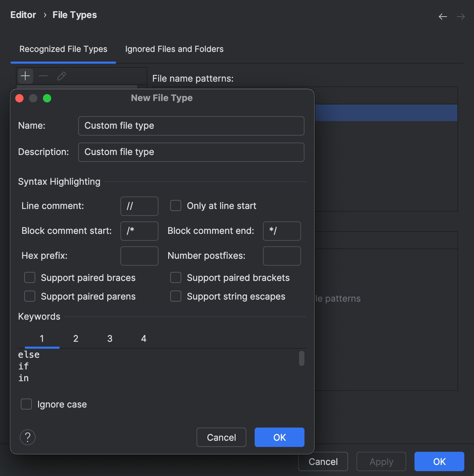Add a new file type with the plus icon
Screen dimensions: 474x476
(25, 76)
